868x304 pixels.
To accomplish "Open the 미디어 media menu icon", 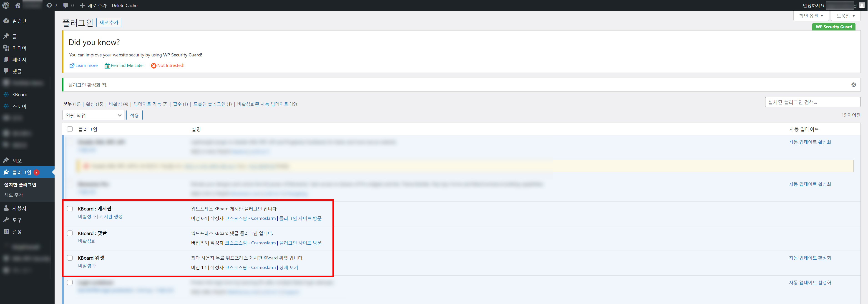I will (6, 48).
